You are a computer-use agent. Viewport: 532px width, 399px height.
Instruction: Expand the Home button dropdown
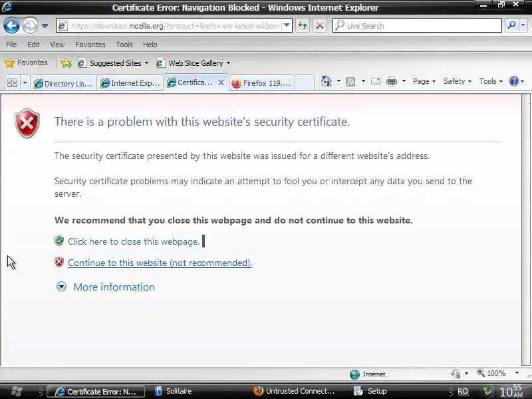(338, 81)
